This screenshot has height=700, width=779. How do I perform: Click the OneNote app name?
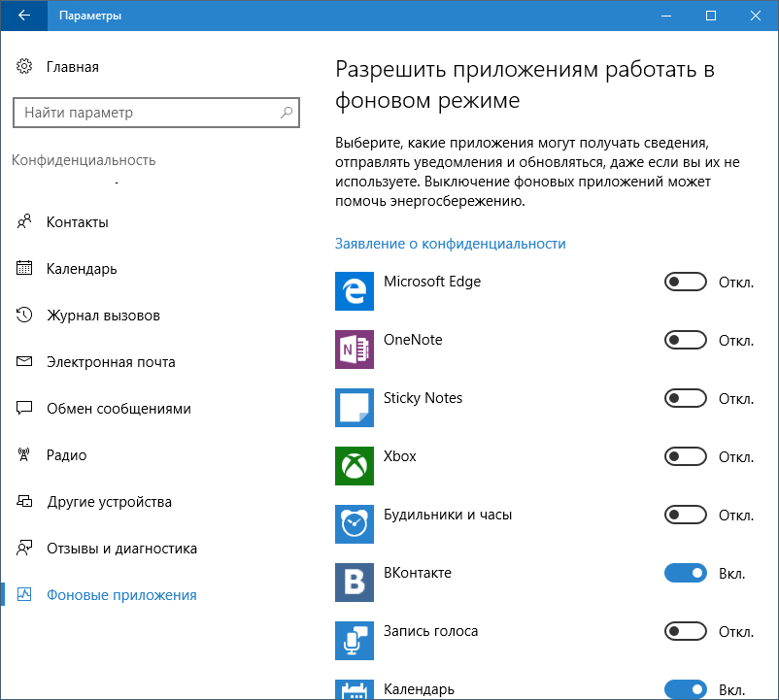pyautogui.click(x=413, y=340)
